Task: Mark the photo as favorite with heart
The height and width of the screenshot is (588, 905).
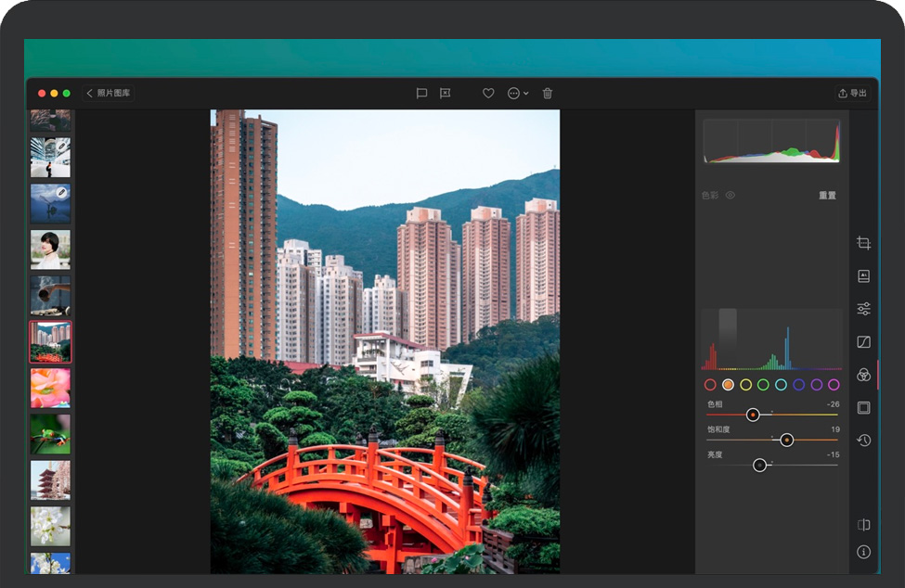Action: coord(488,94)
